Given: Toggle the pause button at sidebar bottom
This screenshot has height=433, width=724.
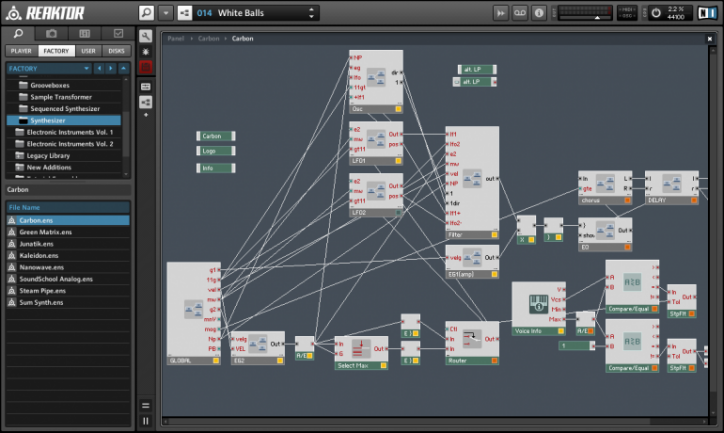Looking at the screenshot, I should [x=146, y=420].
